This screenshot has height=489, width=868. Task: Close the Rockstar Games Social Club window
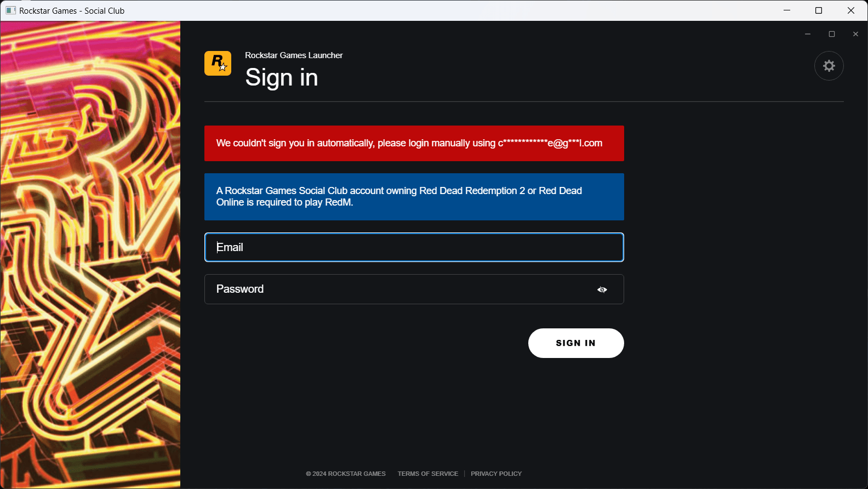pos(850,10)
